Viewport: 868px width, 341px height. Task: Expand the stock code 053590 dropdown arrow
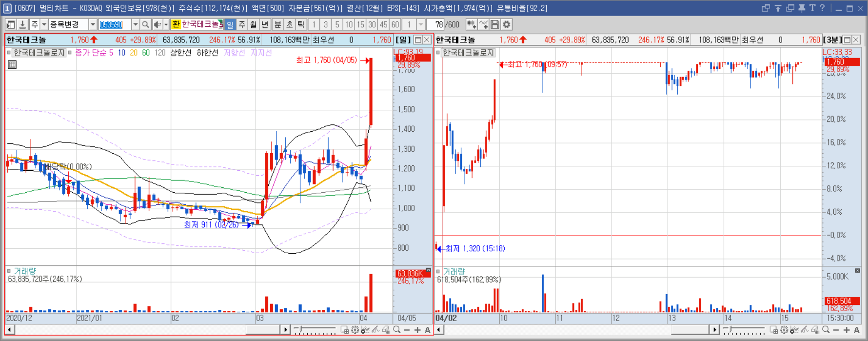pos(135,24)
